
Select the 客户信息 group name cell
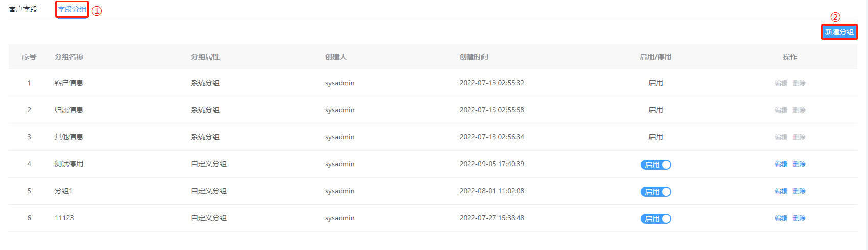pyautogui.click(x=69, y=83)
